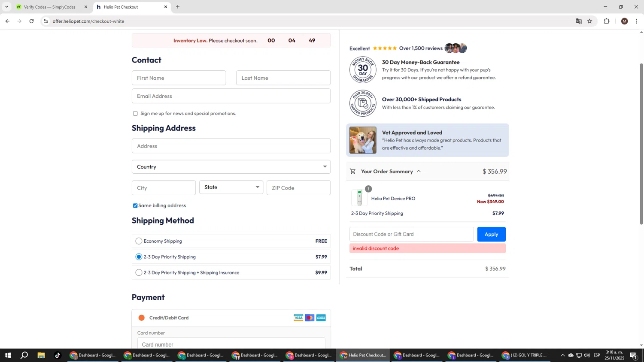Collapse the Your Order Summary chevron
Image resolution: width=644 pixels, height=362 pixels.
419,172
